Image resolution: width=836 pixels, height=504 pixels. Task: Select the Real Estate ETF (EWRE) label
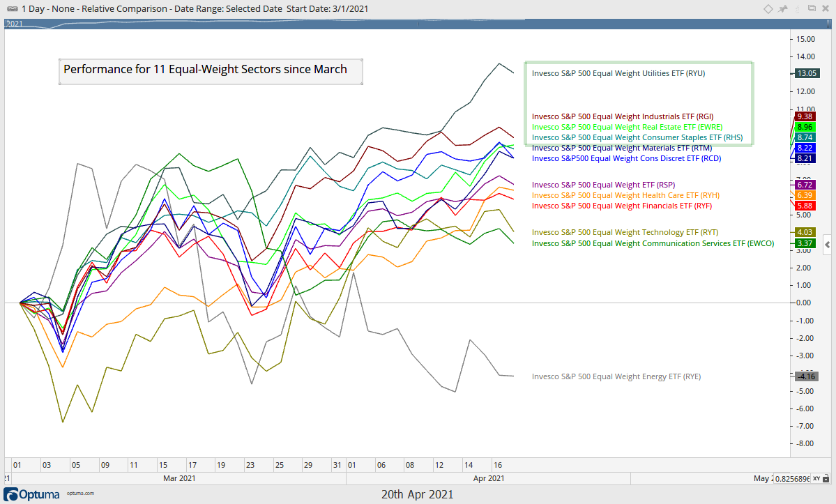pyautogui.click(x=627, y=128)
